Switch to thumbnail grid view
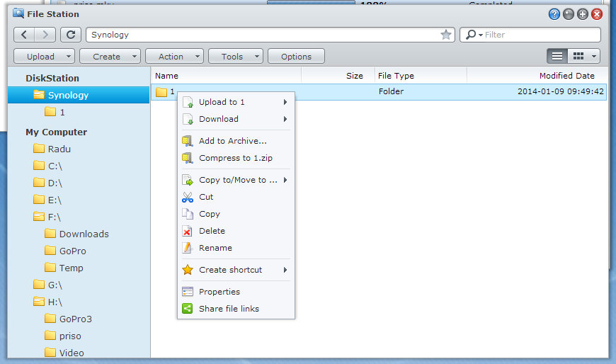The height and width of the screenshot is (364, 616). coord(578,56)
